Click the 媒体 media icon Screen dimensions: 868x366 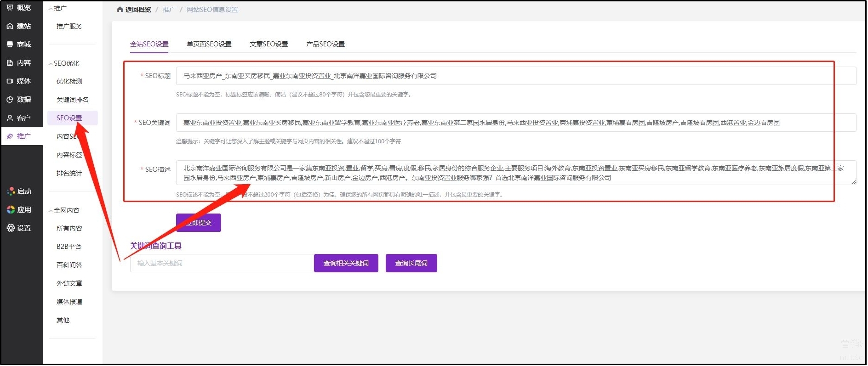(x=10, y=81)
